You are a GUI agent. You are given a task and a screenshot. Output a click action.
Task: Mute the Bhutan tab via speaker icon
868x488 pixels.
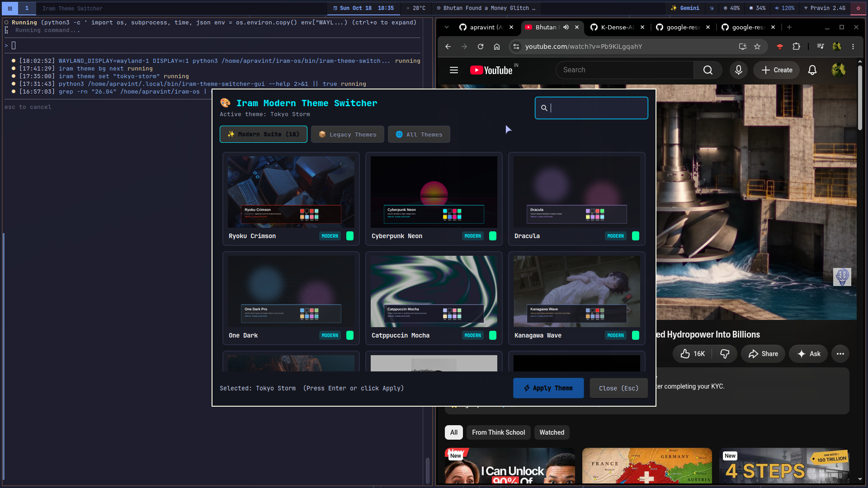566,27
